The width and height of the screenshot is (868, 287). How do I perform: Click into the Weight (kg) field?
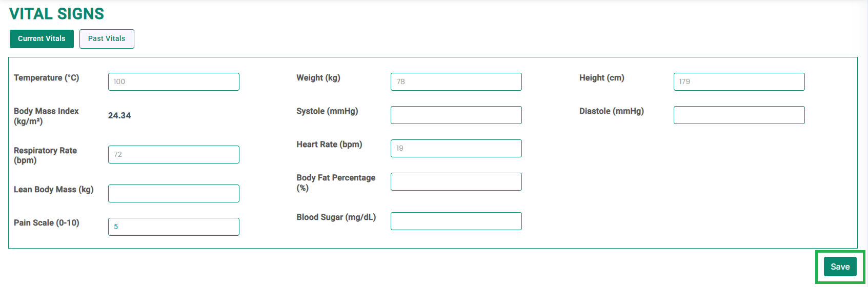pos(456,81)
